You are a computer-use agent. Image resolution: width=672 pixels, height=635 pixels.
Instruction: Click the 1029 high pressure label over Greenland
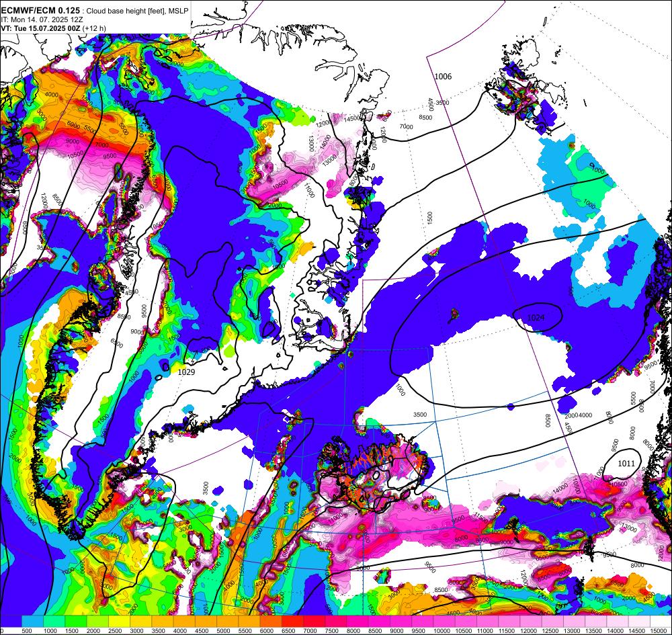186,372
